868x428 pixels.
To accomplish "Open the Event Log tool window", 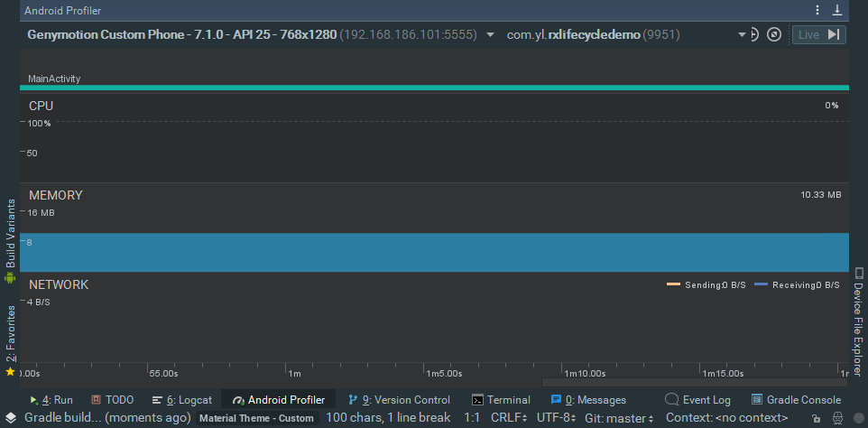I will pyautogui.click(x=697, y=400).
